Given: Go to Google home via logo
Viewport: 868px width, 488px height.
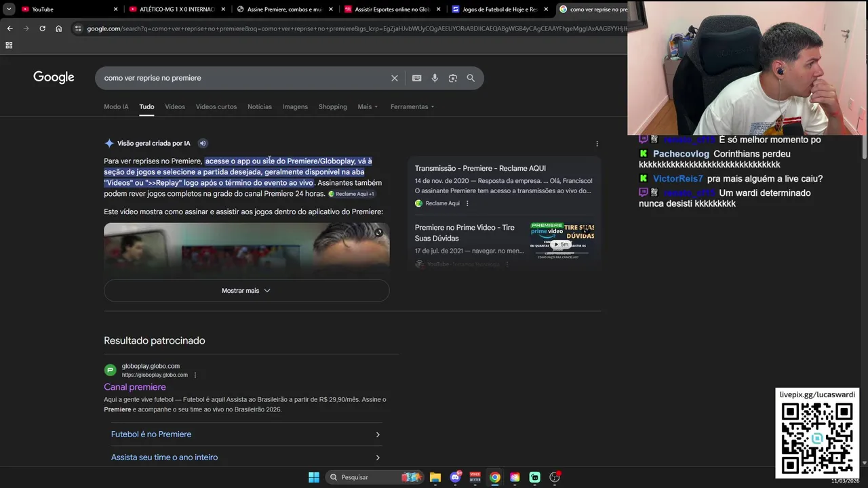Looking at the screenshot, I should 54,77.
